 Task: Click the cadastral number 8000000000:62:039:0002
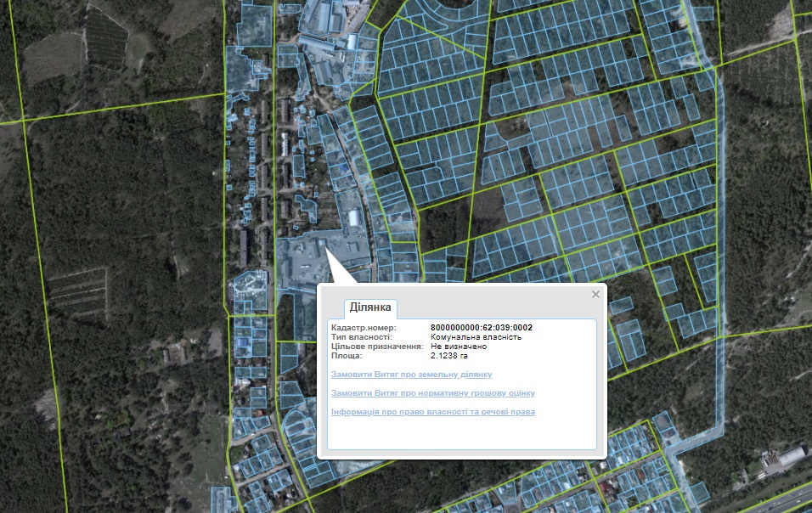482,328
